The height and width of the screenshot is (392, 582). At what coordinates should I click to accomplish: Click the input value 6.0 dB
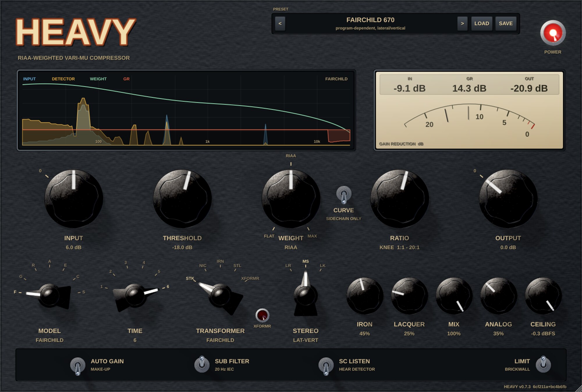[74, 247]
